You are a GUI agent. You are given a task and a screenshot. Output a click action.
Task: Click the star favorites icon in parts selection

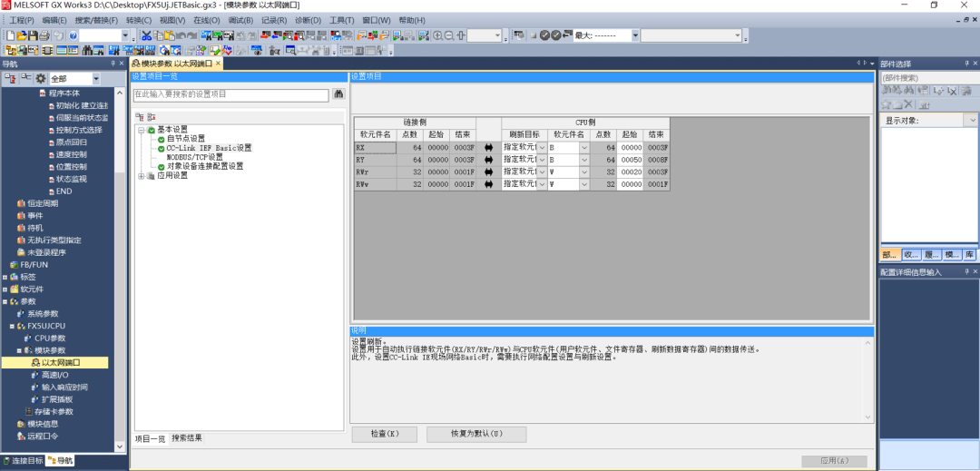click(x=886, y=104)
